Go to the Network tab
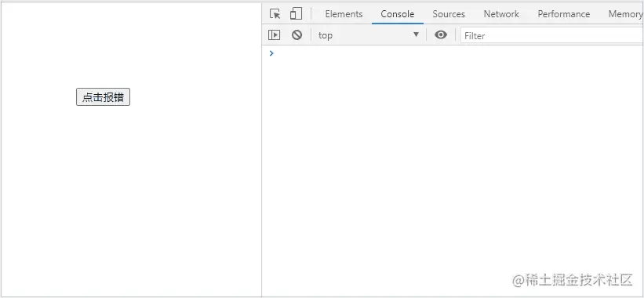Image resolution: width=644 pixels, height=298 pixels. tap(501, 14)
